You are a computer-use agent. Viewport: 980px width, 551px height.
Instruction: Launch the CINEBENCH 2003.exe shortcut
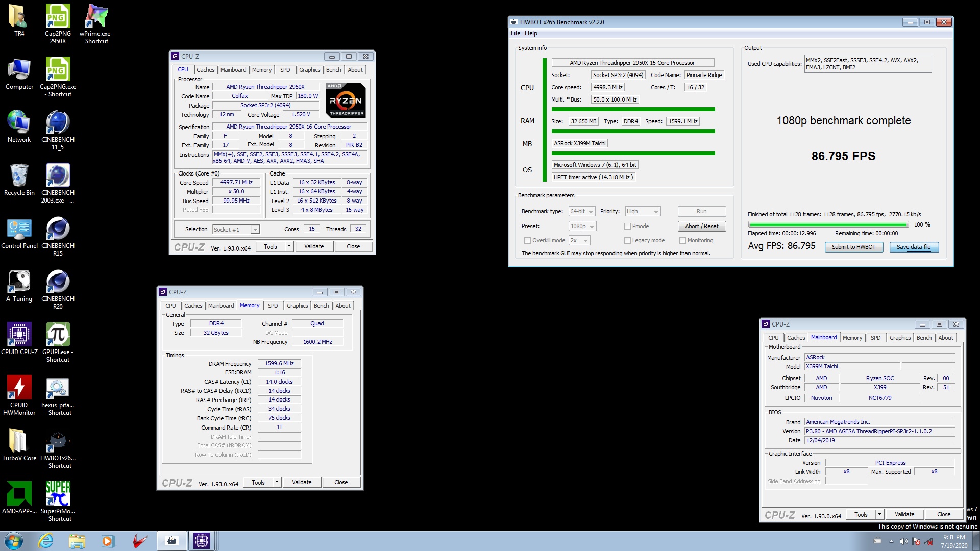pyautogui.click(x=58, y=183)
